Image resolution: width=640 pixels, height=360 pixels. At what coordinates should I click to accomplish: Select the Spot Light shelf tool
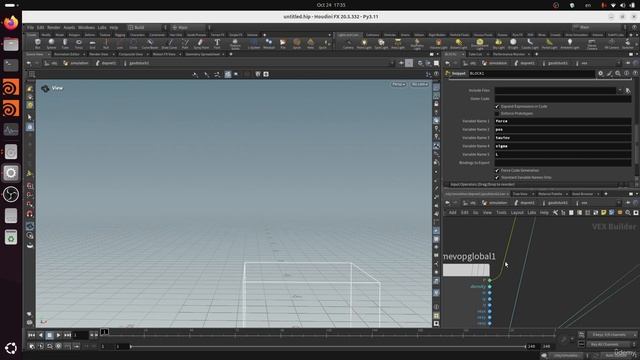(381, 43)
